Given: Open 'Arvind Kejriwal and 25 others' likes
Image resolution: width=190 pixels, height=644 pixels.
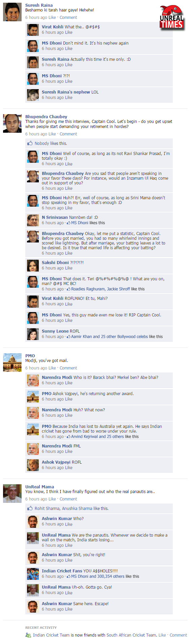Looking at the screenshot, I should click(x=97, y=437).
